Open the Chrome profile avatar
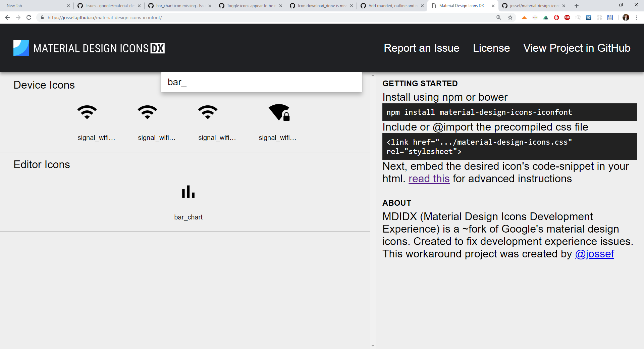 (x=626, y=17)
